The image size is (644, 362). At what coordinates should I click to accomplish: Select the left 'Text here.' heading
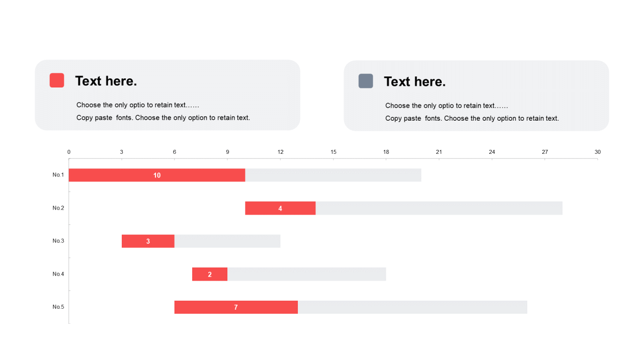[x=106, y=81]
